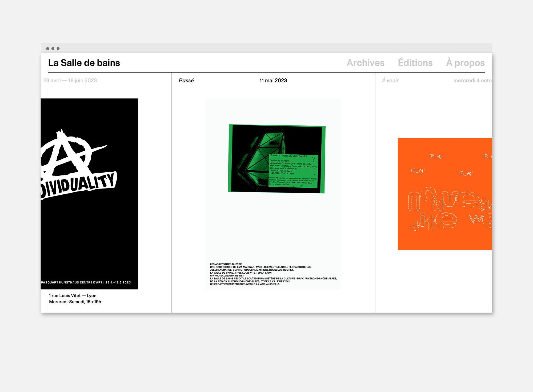Click the Mercredi-Samedi opening hours text
The width and height of the screenshot is (533, 392).
tap(75, 302)
